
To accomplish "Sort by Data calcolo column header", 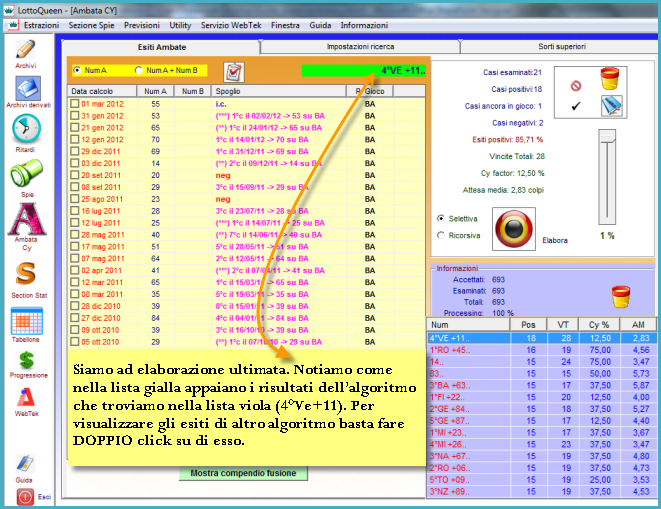I will (x=102, y=91).
